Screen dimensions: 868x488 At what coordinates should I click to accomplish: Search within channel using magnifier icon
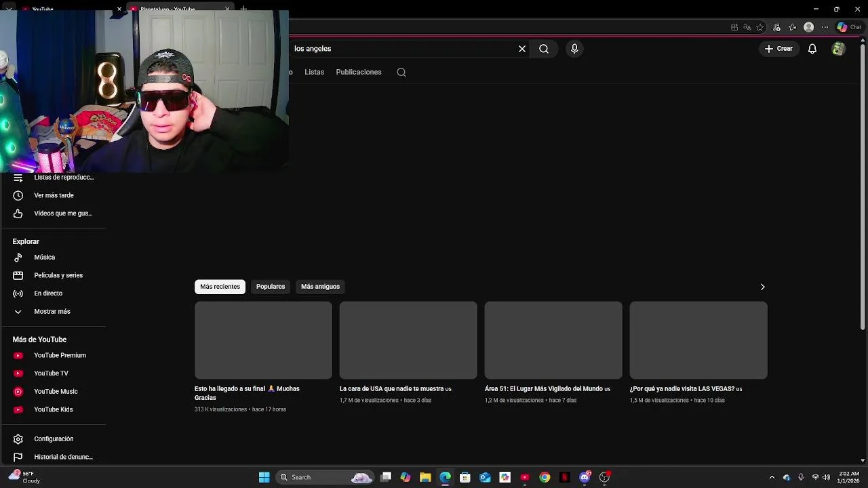pyautogui.click(x=401, y=73)
